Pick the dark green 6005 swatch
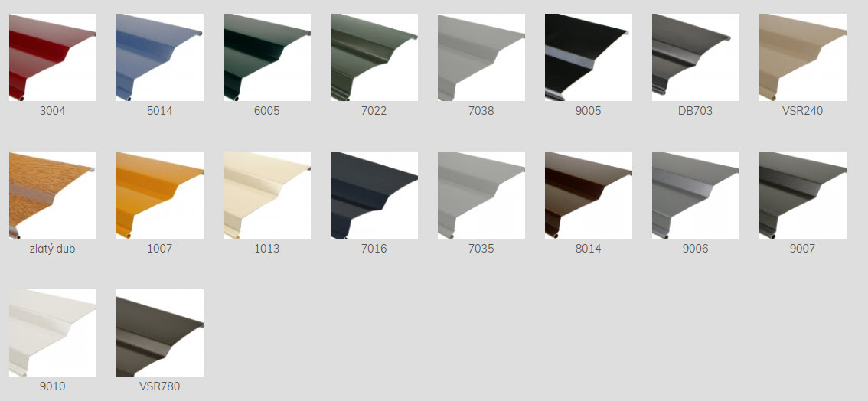The height and width of the screenshot is (401, 868). point(267,57)
